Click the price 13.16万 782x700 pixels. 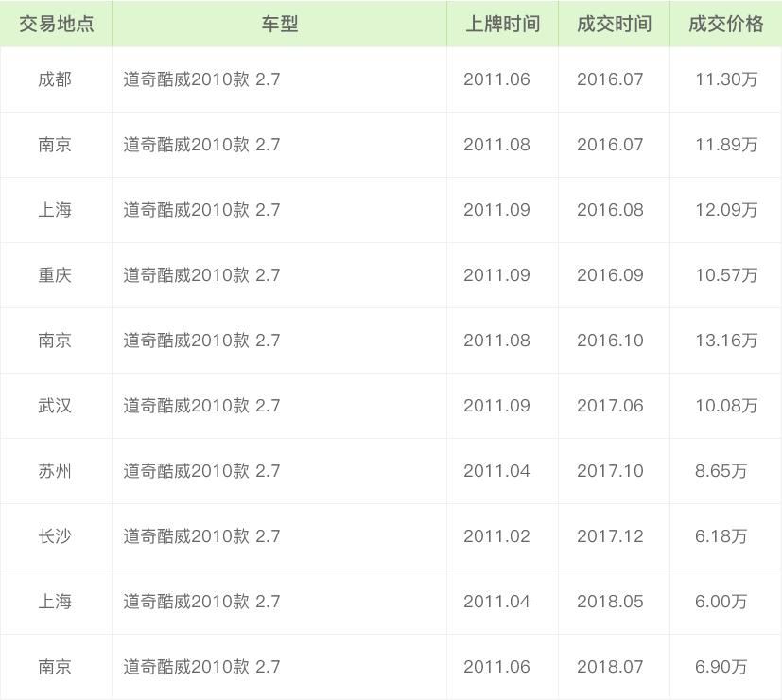(x=726, y=341)
